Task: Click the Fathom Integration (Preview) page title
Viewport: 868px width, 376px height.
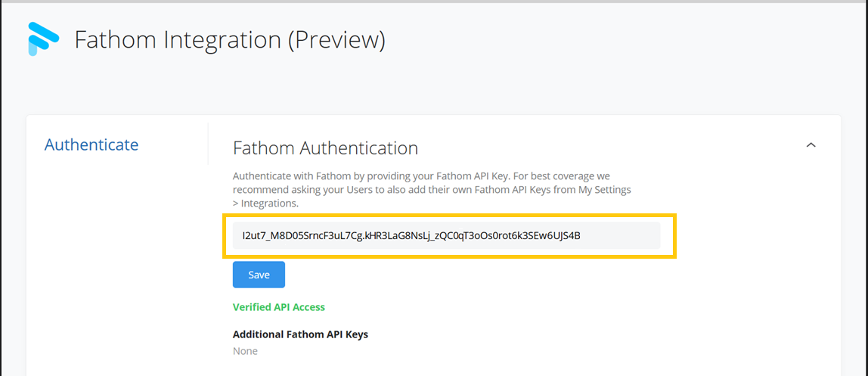Action: pyautogui.click(x=229, y=39)
